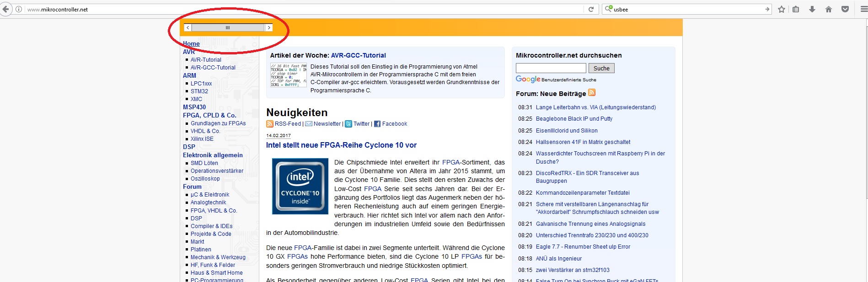Click the Facebook icon
This screenshot has width=868, height=282.
click(377, 124)
